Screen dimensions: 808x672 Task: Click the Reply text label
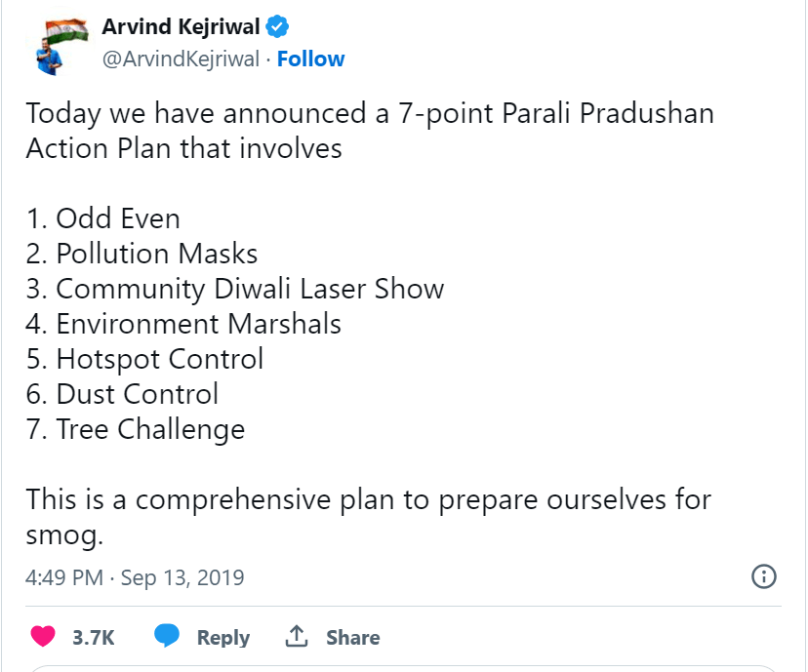(x=222, y=638)
